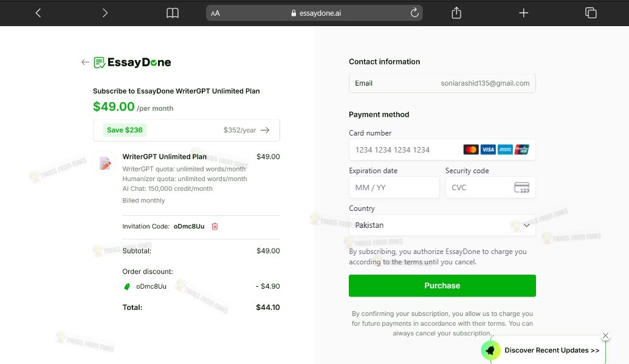This screenshot has height=364, width=629.
Task: Focus the CVC security code field
Action: coord(490,187)
